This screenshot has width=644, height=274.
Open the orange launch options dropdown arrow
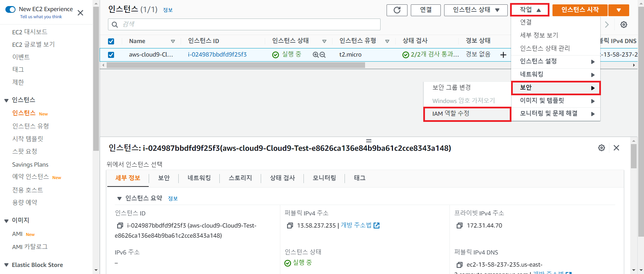click(x=619, y=10)
